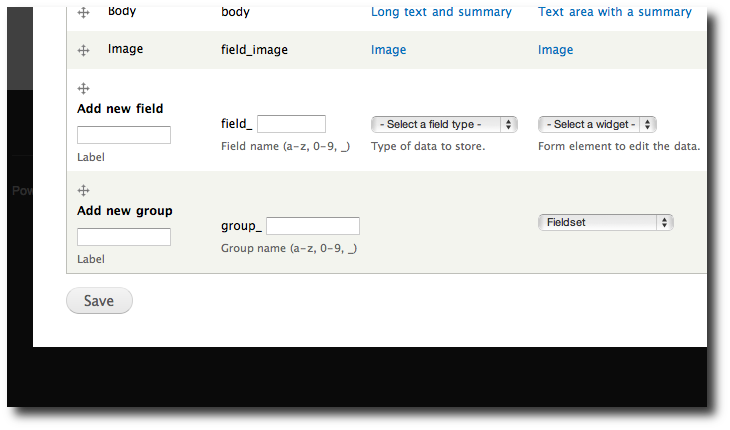Click the drag handle above Add new field
The image size is (730, 430).
83,88
